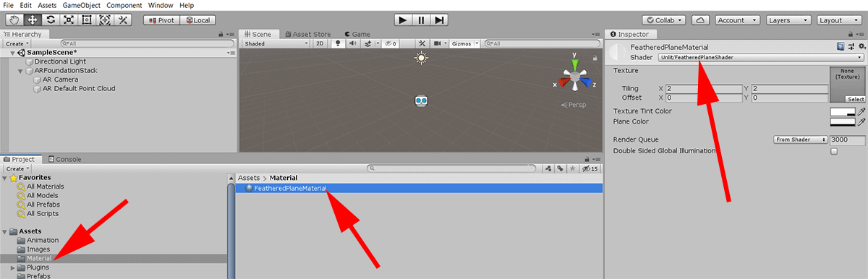This screenshot has width=868, height=279.
Task: Toggle scene lighting bulb icon
Action: pos(337,43)
